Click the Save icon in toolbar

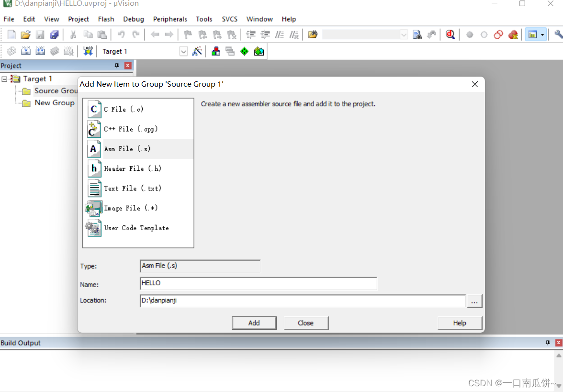point(40,34)
